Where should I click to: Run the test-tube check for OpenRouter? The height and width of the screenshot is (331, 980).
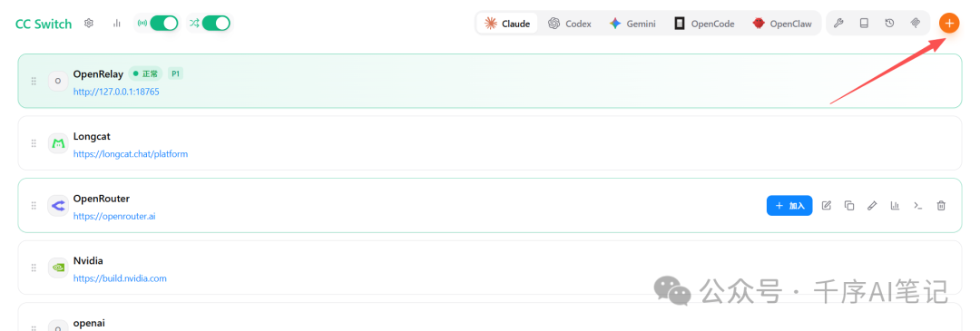click(x=872, y=206)
